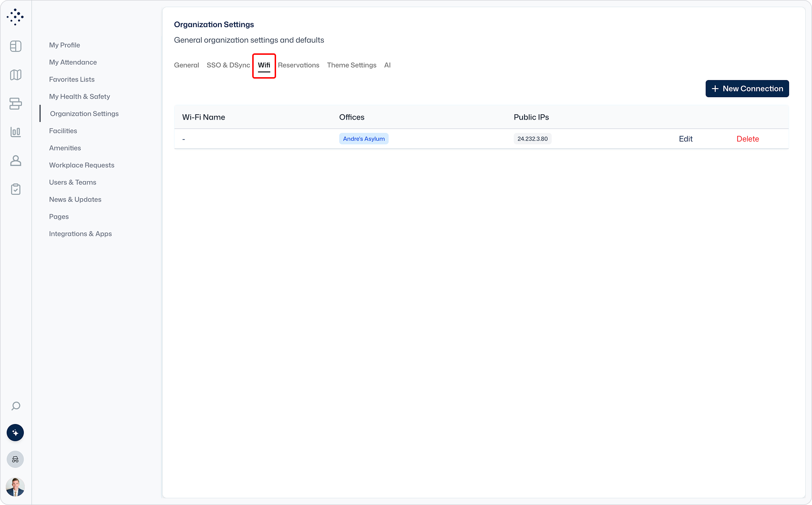The image size is (812, 505).
Task: Open the AI sparkle assistant button
Action: click(15, 433)
